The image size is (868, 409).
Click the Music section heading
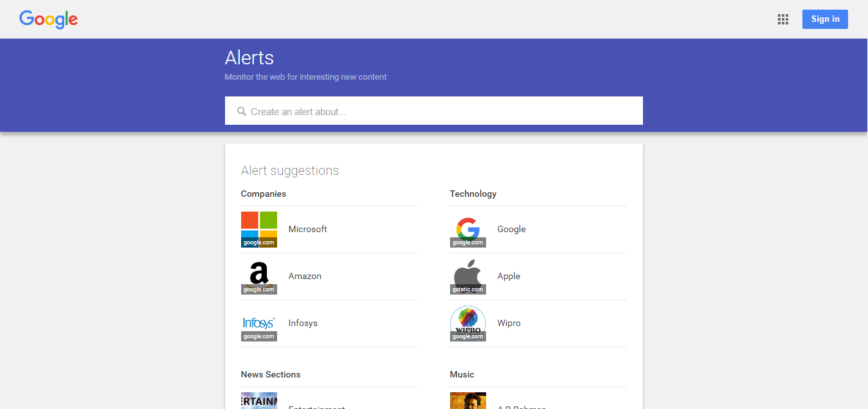pos(462,374)
